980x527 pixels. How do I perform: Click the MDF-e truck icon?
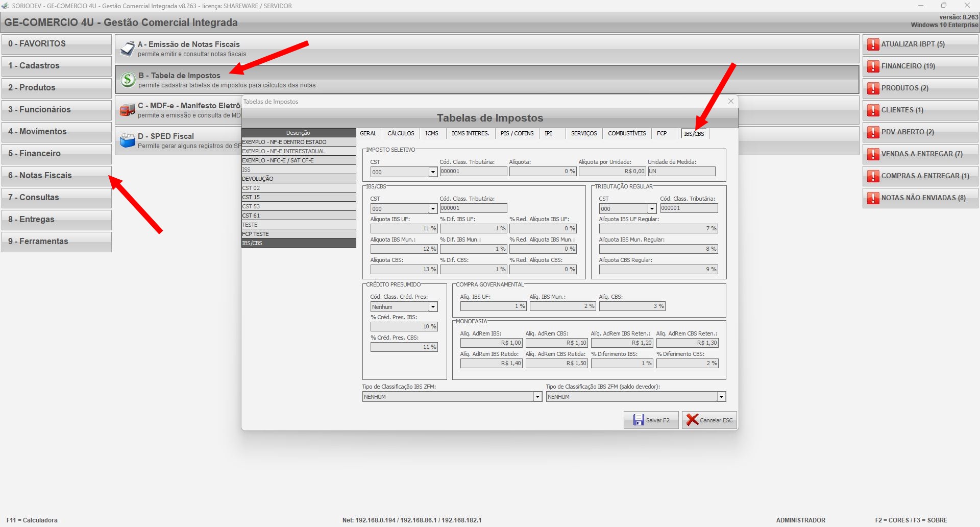point(127,110)
